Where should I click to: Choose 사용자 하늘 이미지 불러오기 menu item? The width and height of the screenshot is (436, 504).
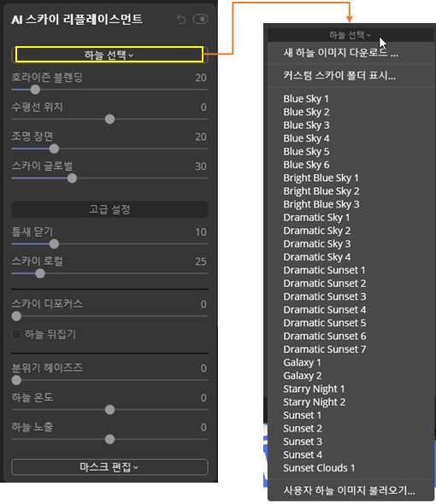351,490
